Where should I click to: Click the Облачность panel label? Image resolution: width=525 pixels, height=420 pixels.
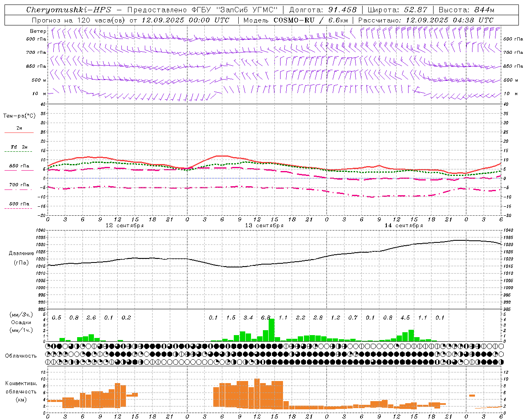[x=21, y=356]
